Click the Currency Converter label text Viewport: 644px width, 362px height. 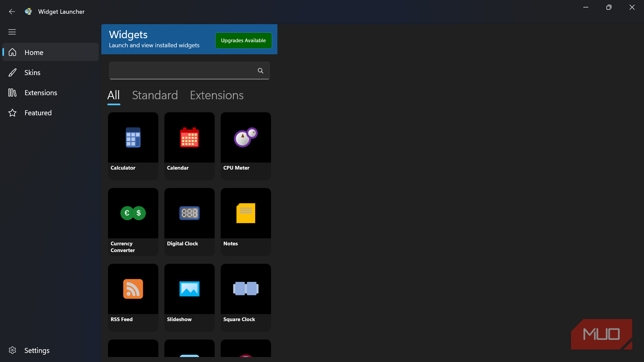(x=123, y=247)
